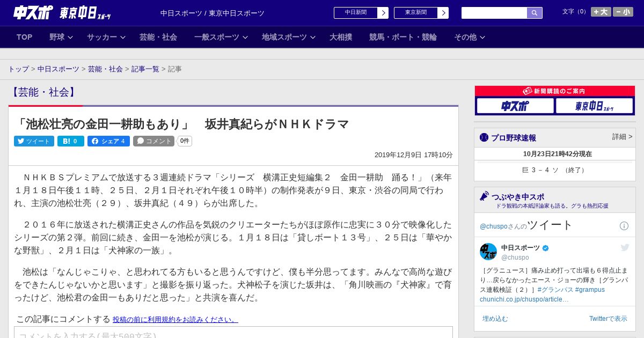Click the Twitter info circle icon

624,226
